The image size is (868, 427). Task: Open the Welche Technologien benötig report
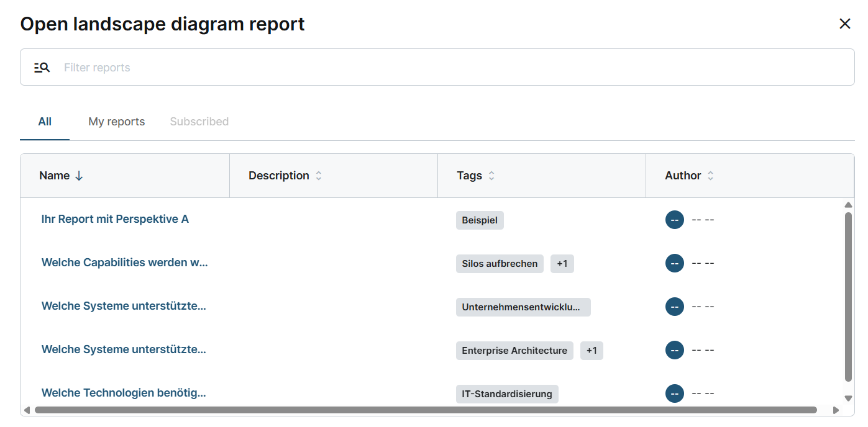[123, 393]
